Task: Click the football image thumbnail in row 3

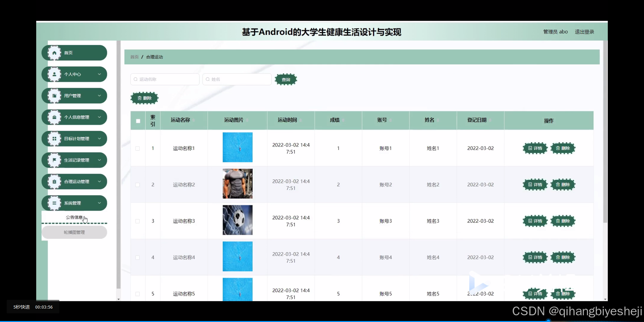Action: [237, 220]
